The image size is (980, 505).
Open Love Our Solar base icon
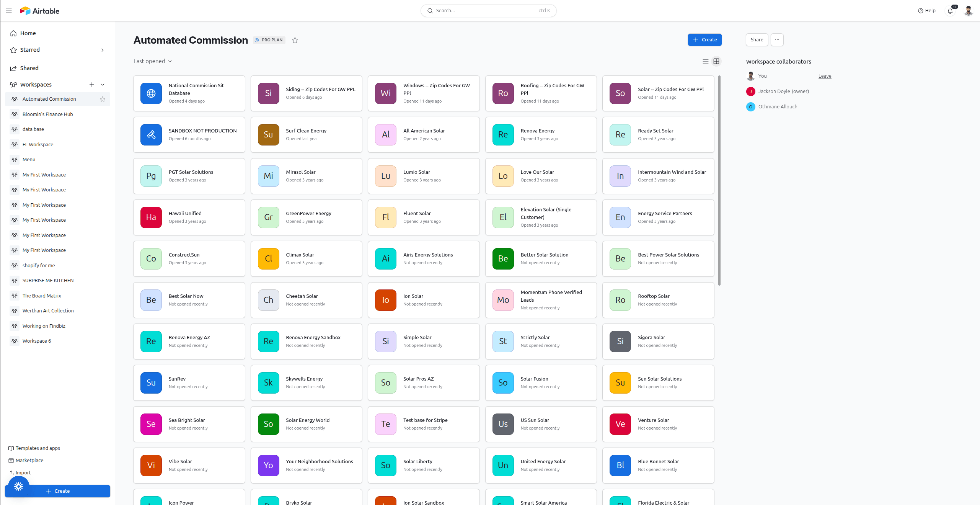click(503, 176)
